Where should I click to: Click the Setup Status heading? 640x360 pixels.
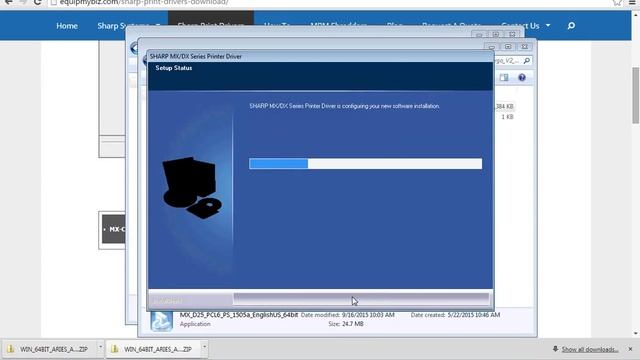174,68
